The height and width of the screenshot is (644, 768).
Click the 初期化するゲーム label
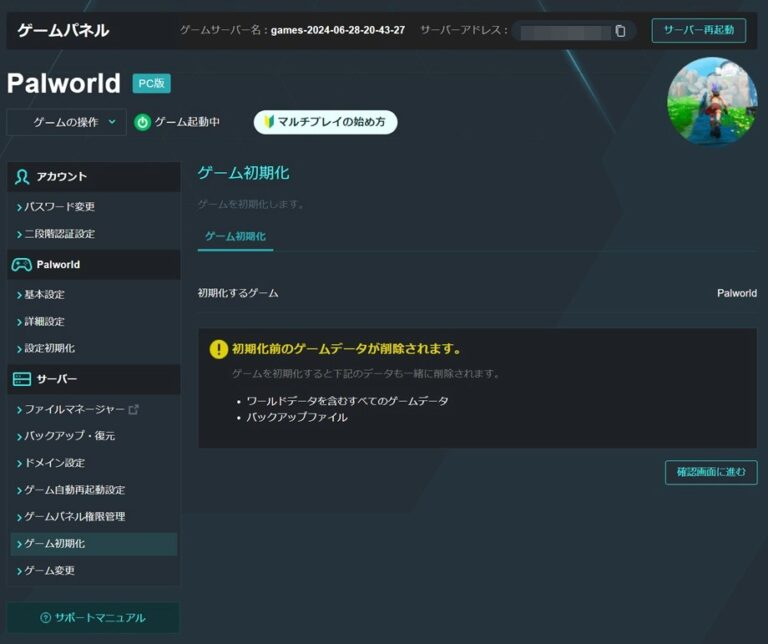pos(238,293)
